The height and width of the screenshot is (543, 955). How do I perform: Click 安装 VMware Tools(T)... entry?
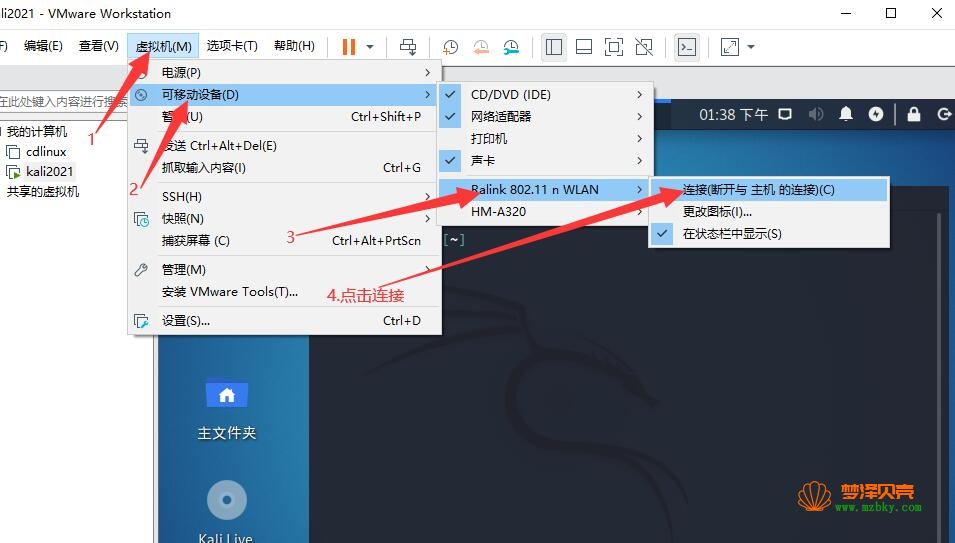[284, 292]
